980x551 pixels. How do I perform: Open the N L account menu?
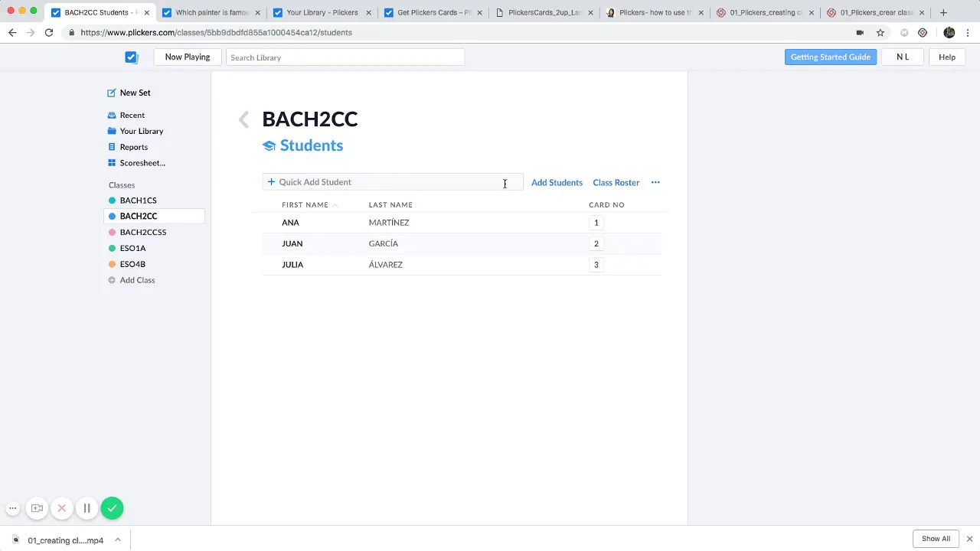pyautogui.click(x=903, y=57)
